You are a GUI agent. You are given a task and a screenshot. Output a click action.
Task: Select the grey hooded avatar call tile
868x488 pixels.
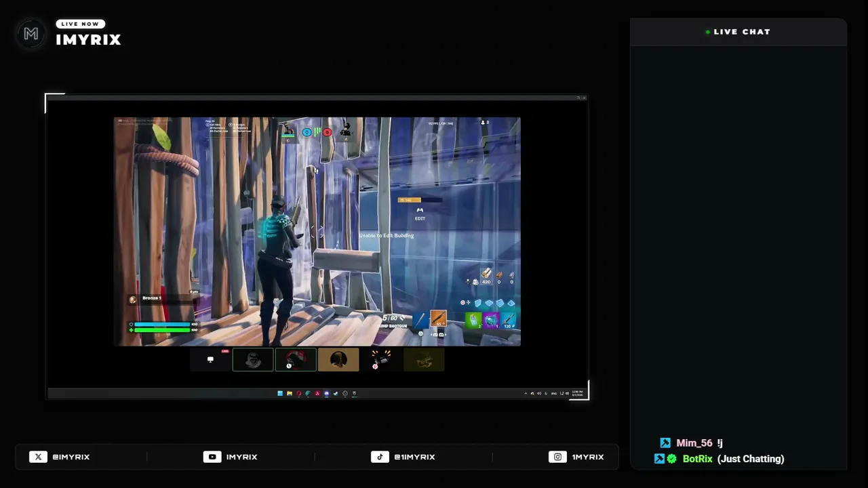coord(253,360)
